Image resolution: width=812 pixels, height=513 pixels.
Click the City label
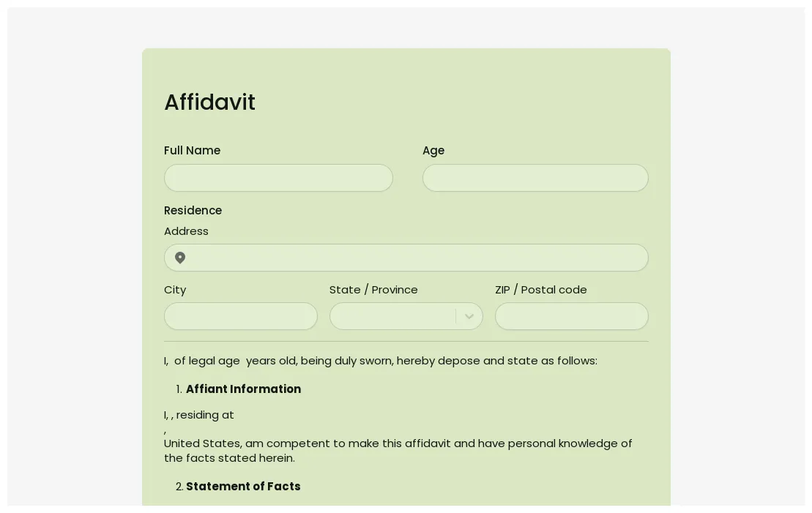coord(175,290)
